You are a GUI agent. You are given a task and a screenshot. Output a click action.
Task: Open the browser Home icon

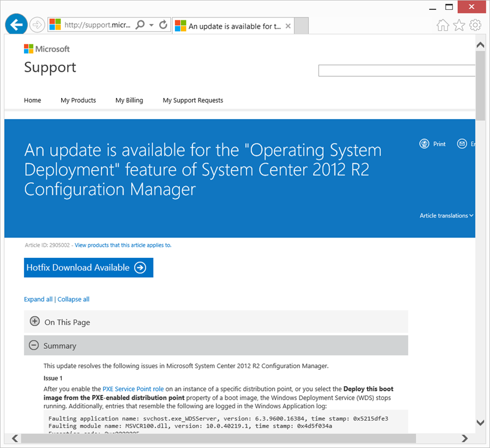[443, 25]
